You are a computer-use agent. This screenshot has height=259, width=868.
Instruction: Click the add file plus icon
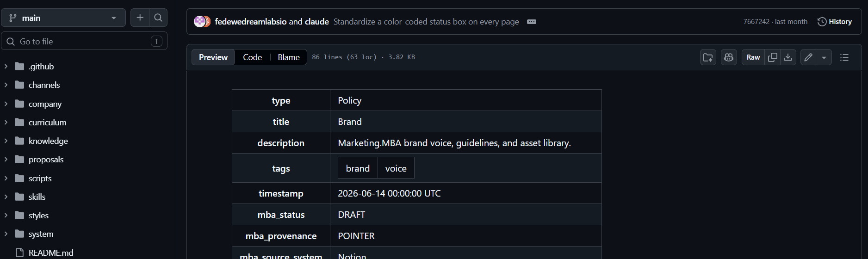click(x=140, y=18)
